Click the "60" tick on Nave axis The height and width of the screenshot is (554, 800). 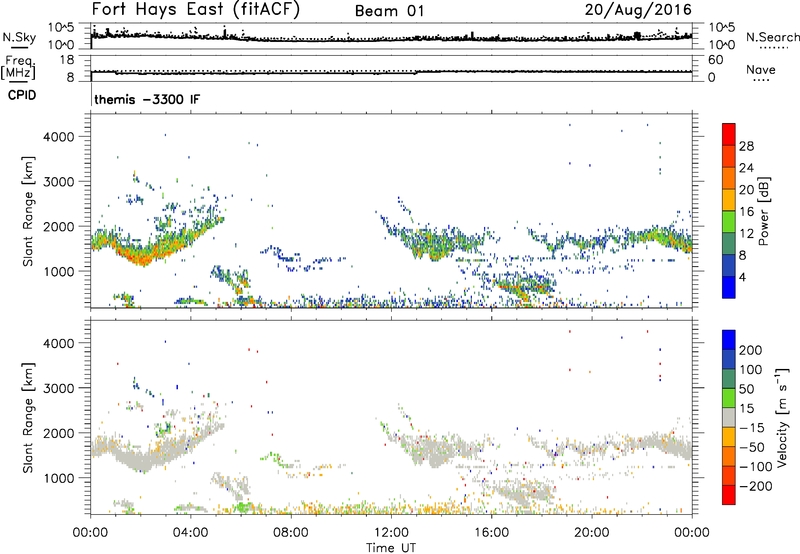[x=716, y=60]
